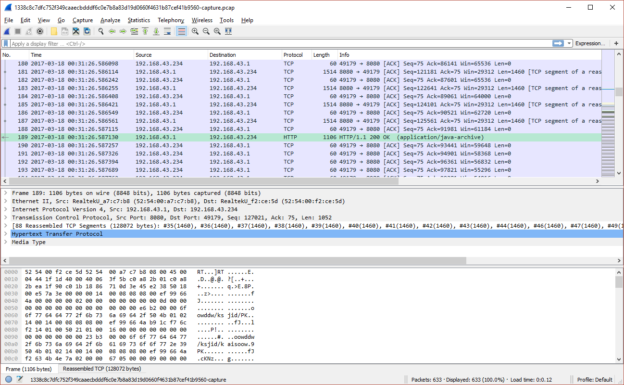Image resolution: width=624 pixels, height=385 pixels.
Task: Click Profile: Default in status bar
Action: click(x=595, y=379)
